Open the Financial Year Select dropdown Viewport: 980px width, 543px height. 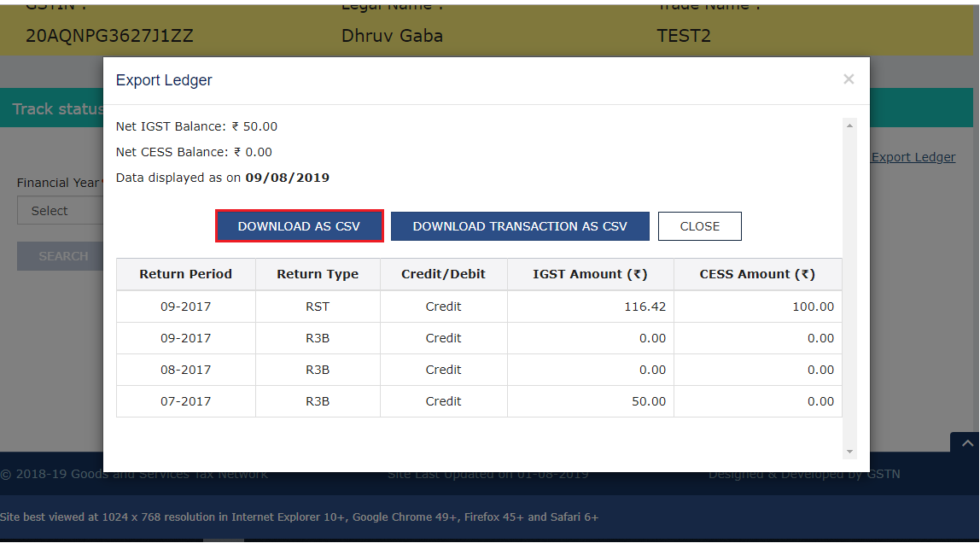(x=60, y=211)
